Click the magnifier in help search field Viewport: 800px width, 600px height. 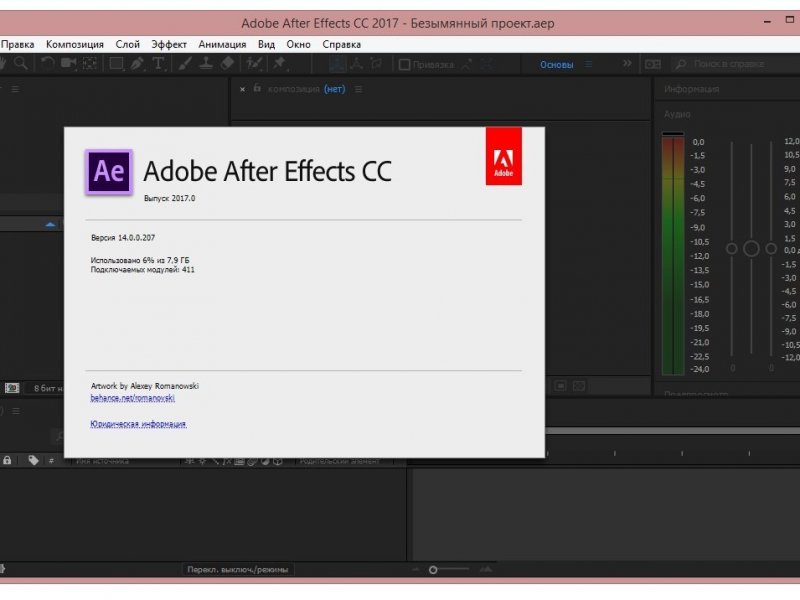681,64
